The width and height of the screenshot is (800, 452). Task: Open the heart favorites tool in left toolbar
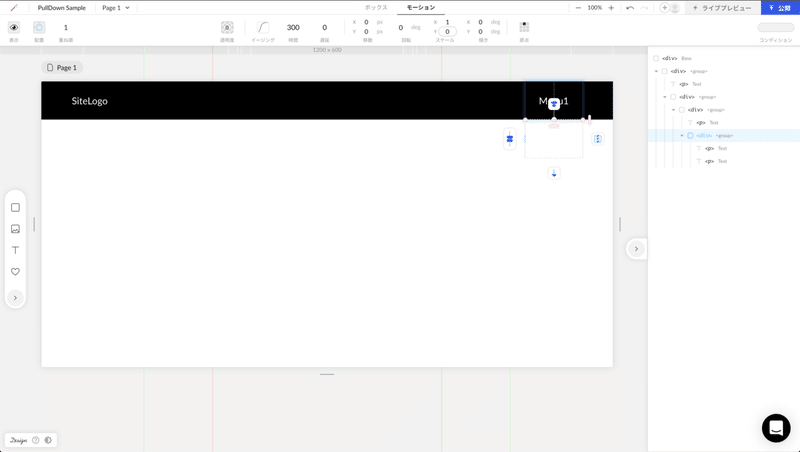15,272
